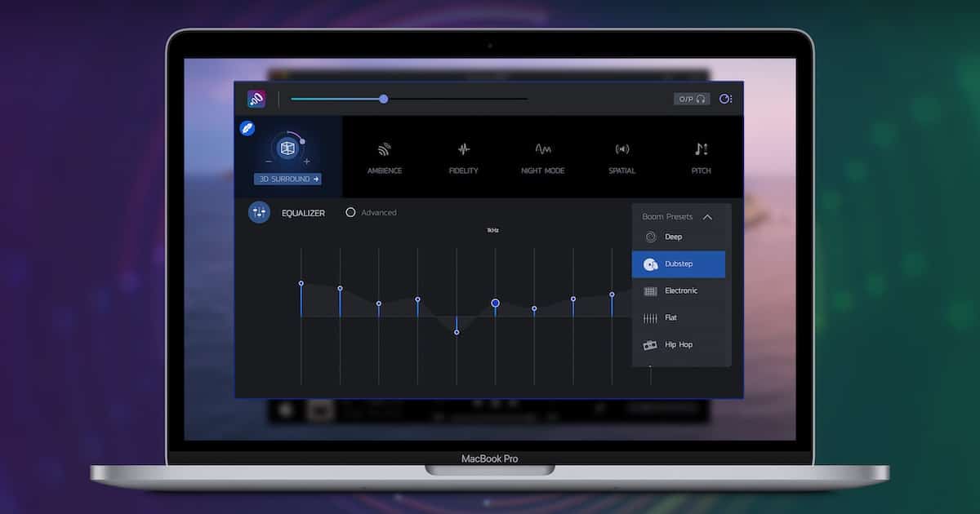The image size is (980, 514).
Task: Pick the Hip Hop preset
Action: coord(678,345)
